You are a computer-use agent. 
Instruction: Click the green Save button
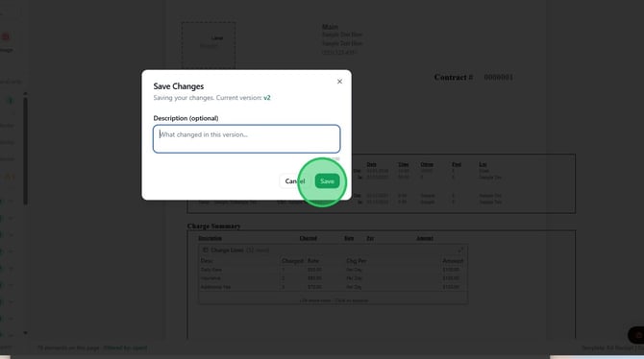[327, 180]
